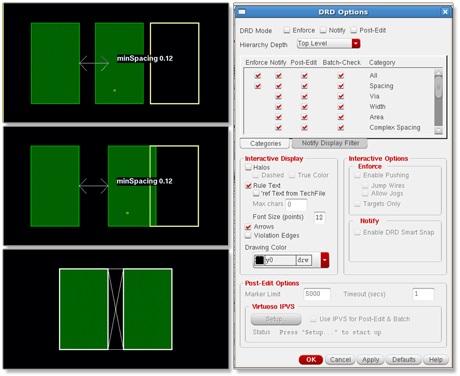
Task: Click the middle panel minSpacing 0.12 label
Action: 144,181
